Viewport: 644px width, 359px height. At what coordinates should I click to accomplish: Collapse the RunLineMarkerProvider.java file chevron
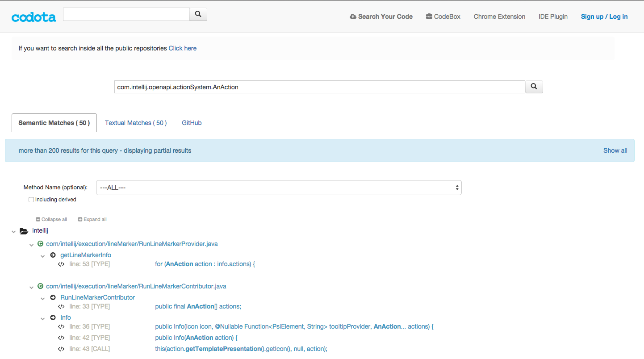[31, 244]
